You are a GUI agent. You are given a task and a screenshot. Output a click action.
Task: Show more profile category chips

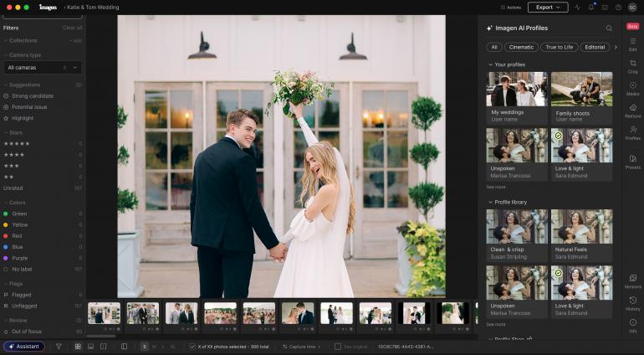616,47
